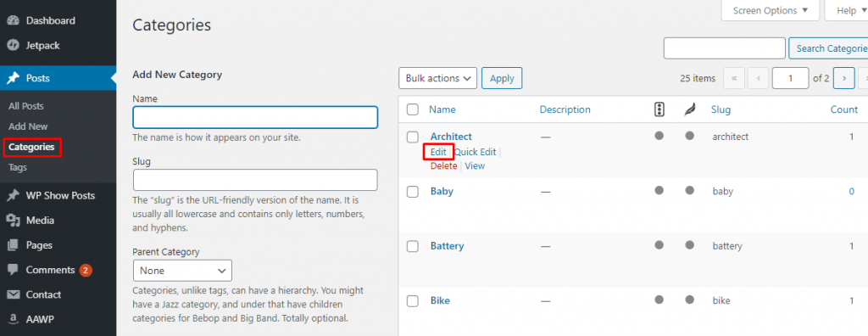Click the Media library icon in sidebar
This screenshot has height=336, width=868.
click(x=13, y=220)
